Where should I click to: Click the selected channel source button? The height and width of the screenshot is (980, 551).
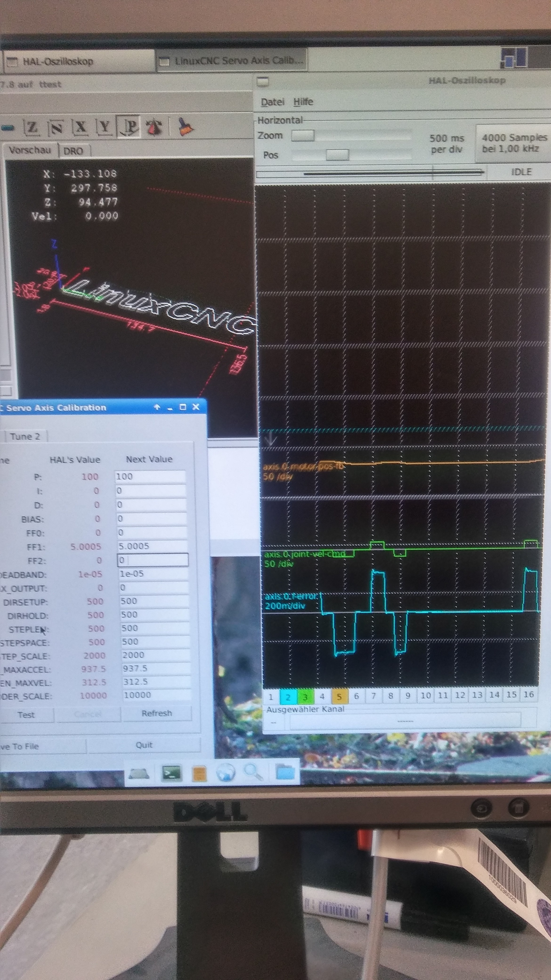405,721
